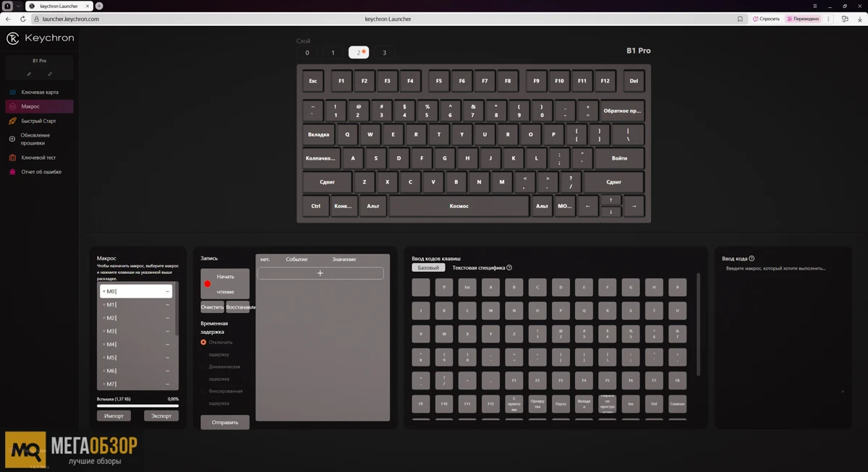
Task: Click the Экспорт button
Action: coord(161,416)
